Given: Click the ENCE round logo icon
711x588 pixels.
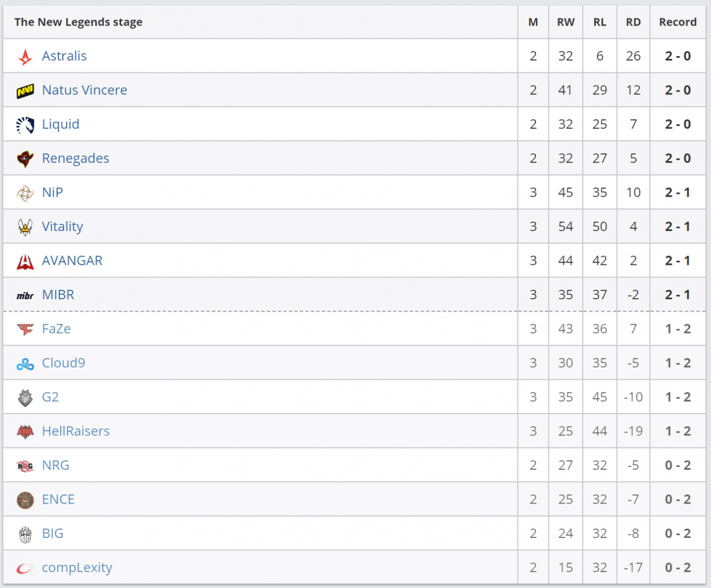Looking at the screenshot, I should (25, 500).
